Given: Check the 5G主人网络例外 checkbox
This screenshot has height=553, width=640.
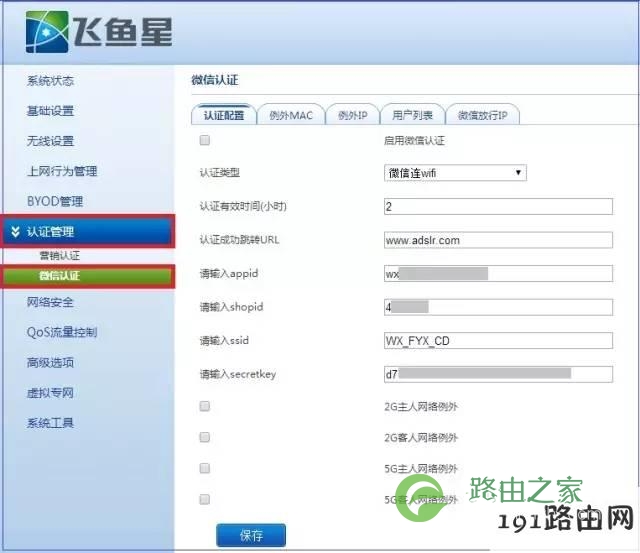Looking at the screenshot, I should point(205,468).
